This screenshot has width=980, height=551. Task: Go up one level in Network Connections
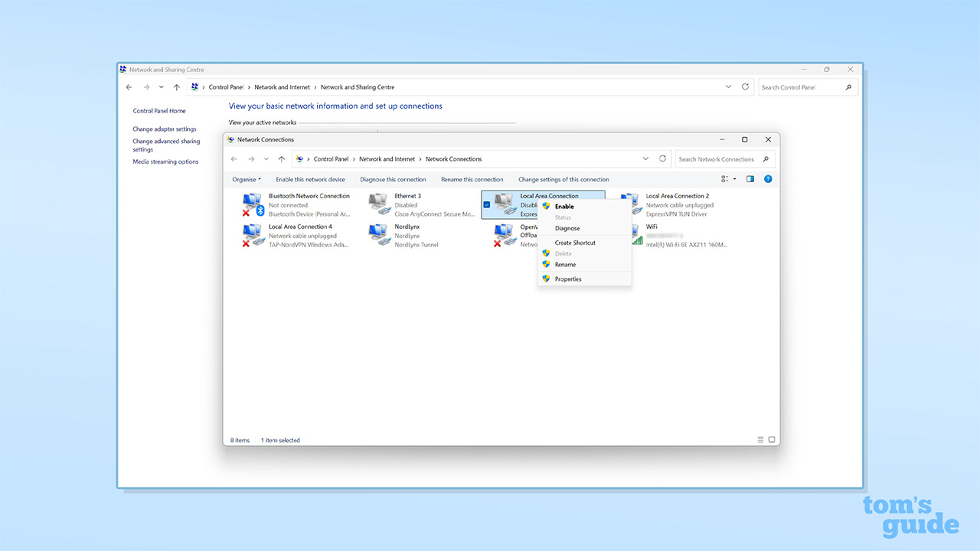pos(282,159)
